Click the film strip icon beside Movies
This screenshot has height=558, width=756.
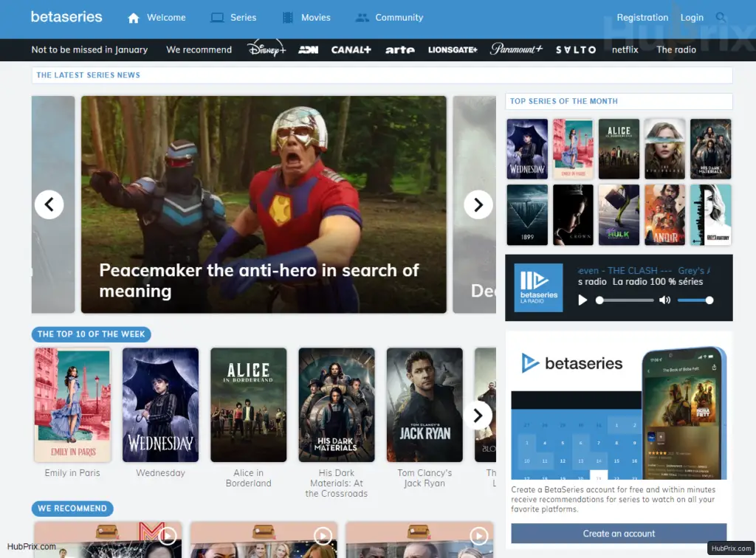point(288,18)
